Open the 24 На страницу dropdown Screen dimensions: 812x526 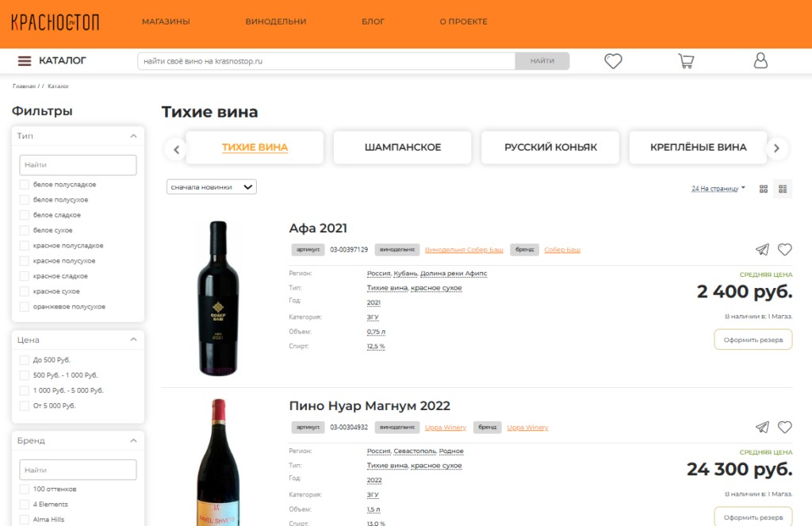[x=718, y=189]
